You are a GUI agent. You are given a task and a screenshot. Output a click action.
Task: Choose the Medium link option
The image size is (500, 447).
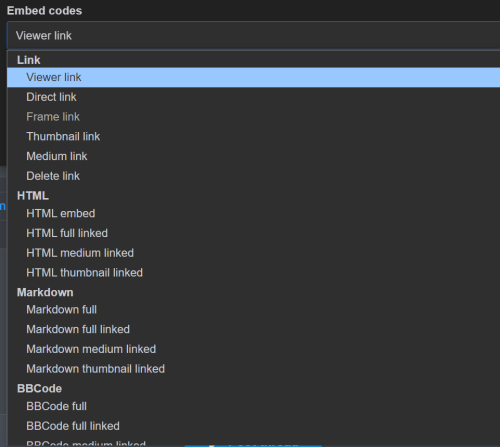click(x=253, y=156)
